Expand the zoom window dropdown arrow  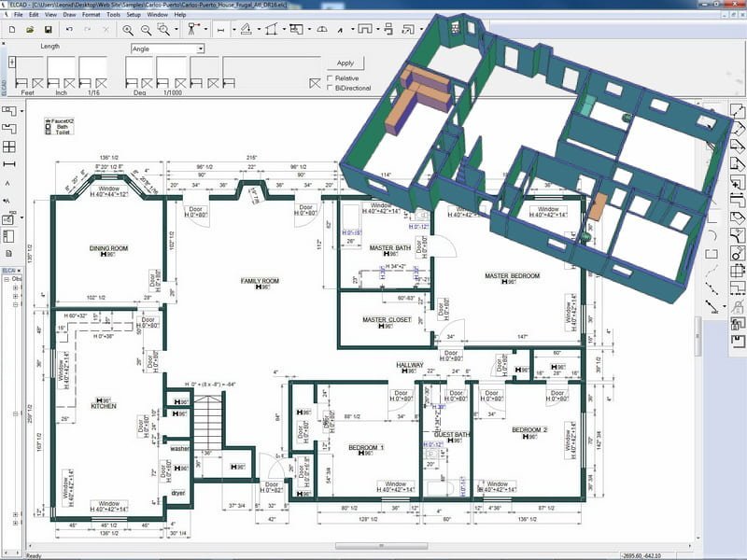pyautogui.click(x=176, y=30)
